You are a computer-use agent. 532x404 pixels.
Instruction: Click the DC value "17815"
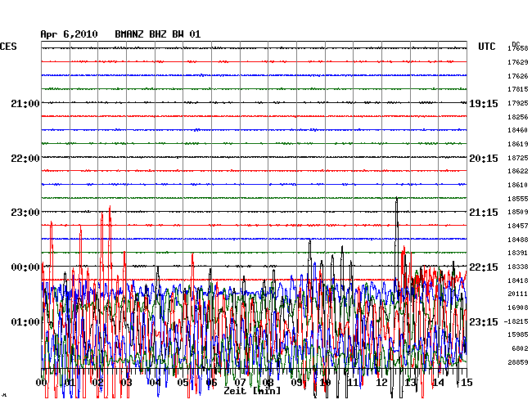click(x=518, y=89)
